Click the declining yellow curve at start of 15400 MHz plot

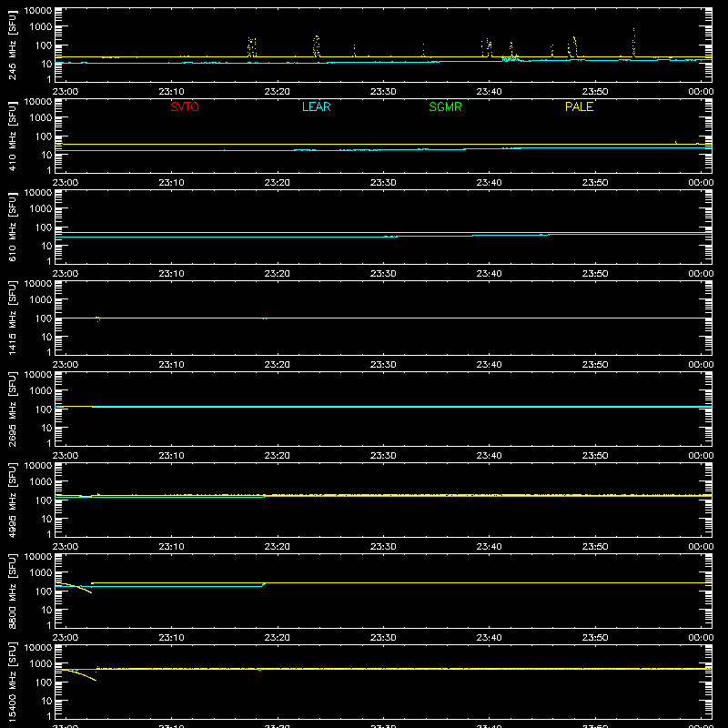coord(79,674)
